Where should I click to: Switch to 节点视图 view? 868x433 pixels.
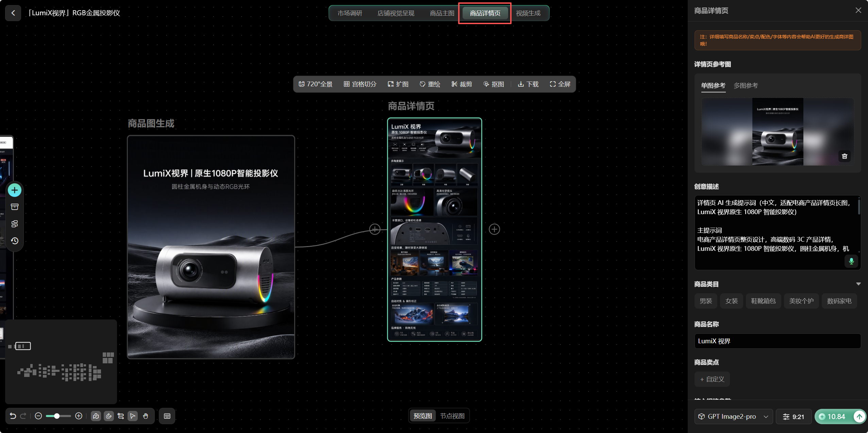click(452, 416)
